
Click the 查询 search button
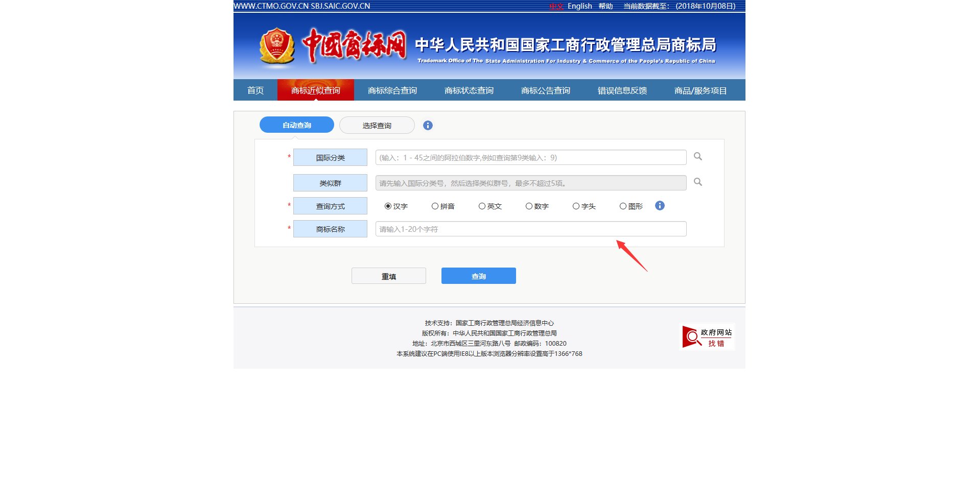[x=478, y=275]
